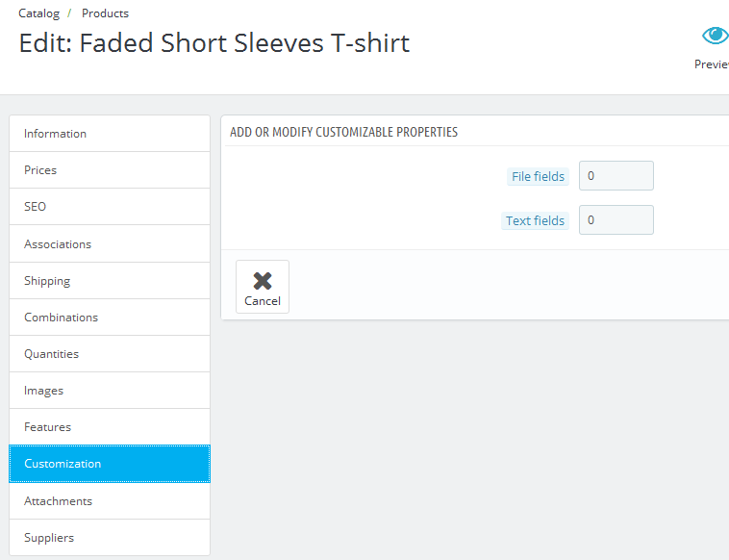Click the File fields number input
The height and width of the screenshot is (560, 729).
616,176
